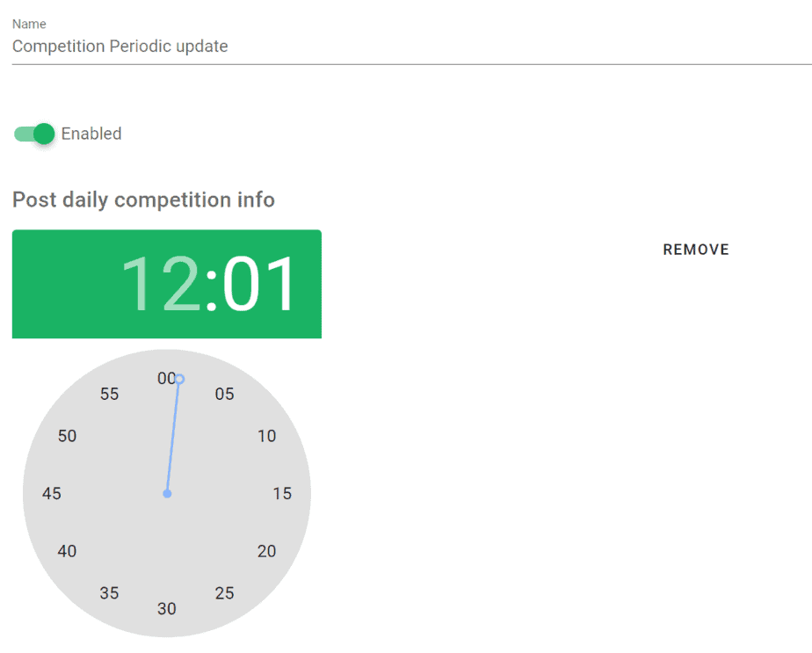Select the minutes 01 in time header
This screenshot has height=653, width=812.
click(x=259, y=284)
